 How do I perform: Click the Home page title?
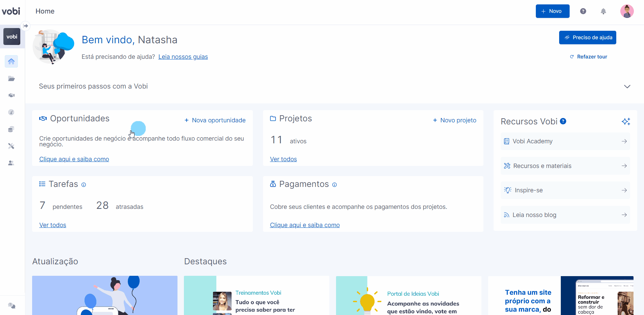pos(45,11)
